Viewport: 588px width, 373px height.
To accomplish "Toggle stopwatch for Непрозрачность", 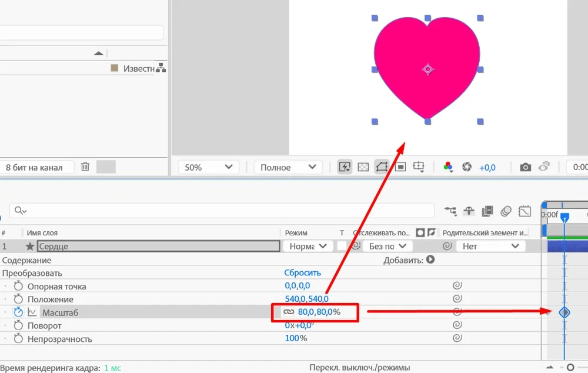I will click(18, 338).
